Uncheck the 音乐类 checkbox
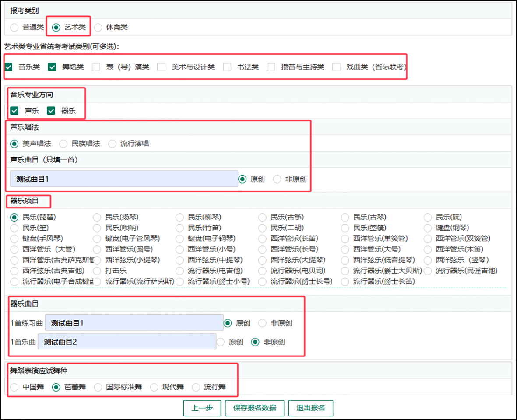 (x=9, y=67)
